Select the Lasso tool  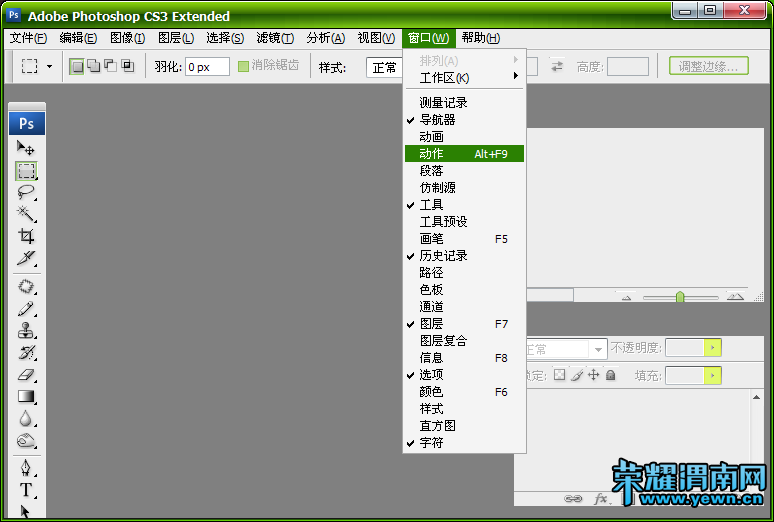pos(26,192)
